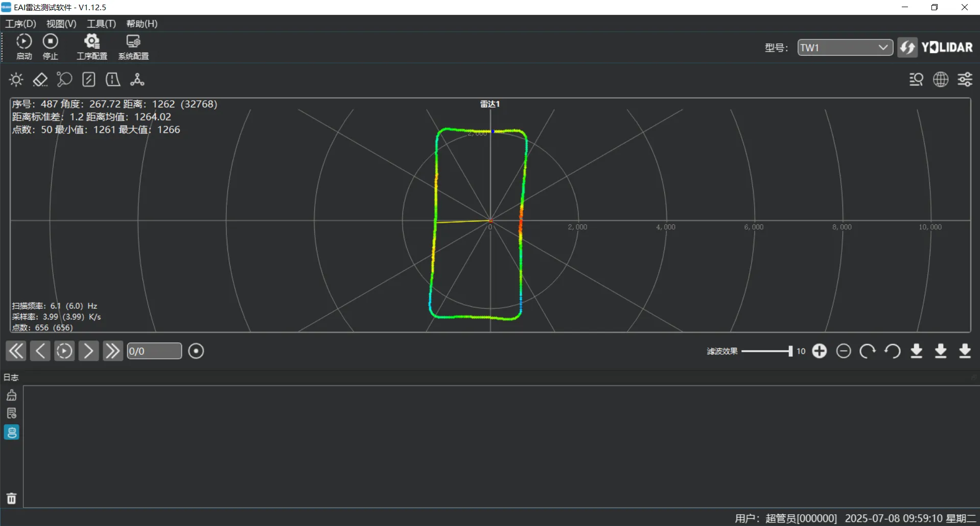Expand the 型号 TW1 model dropdown
The height and width of the screenshot is (526, 980).
(x=845, y=48)
